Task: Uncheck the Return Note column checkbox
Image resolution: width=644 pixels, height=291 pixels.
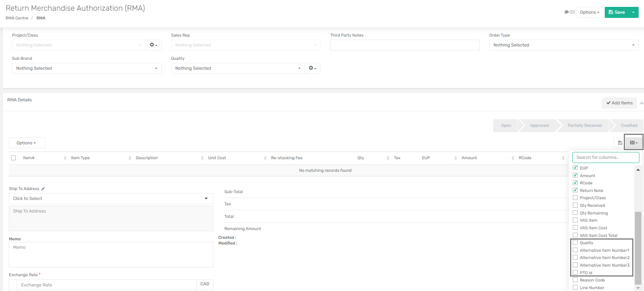Action: pyautogui.click(x=575, y=190)
